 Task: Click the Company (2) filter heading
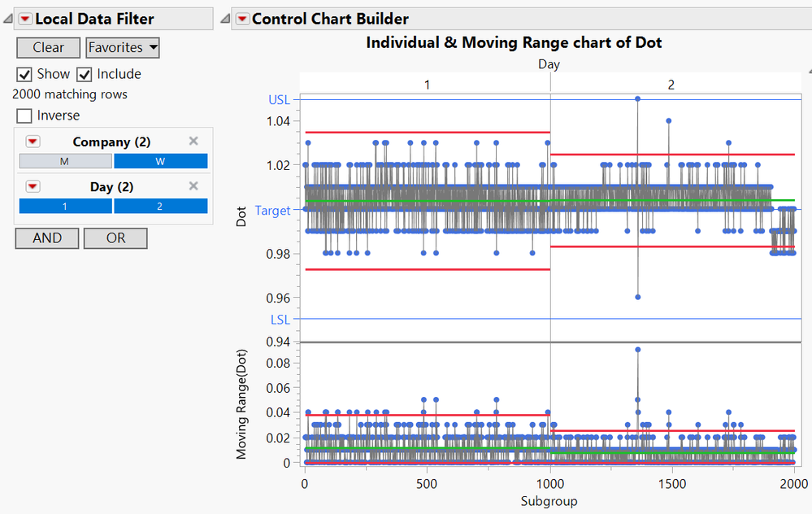point(111,142)
